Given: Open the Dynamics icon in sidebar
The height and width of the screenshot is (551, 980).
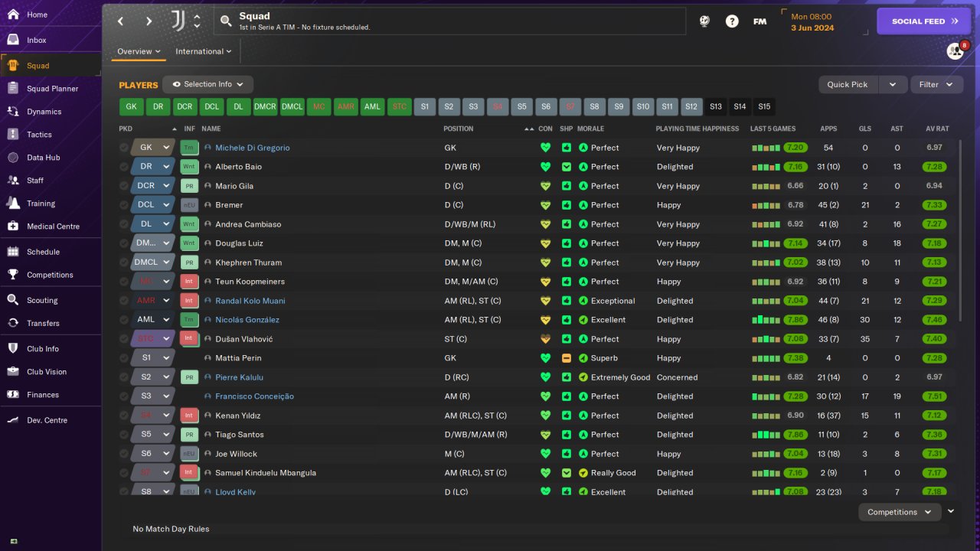Looking at the screenshot, I should pyautogui.click(x=13, y=112).
